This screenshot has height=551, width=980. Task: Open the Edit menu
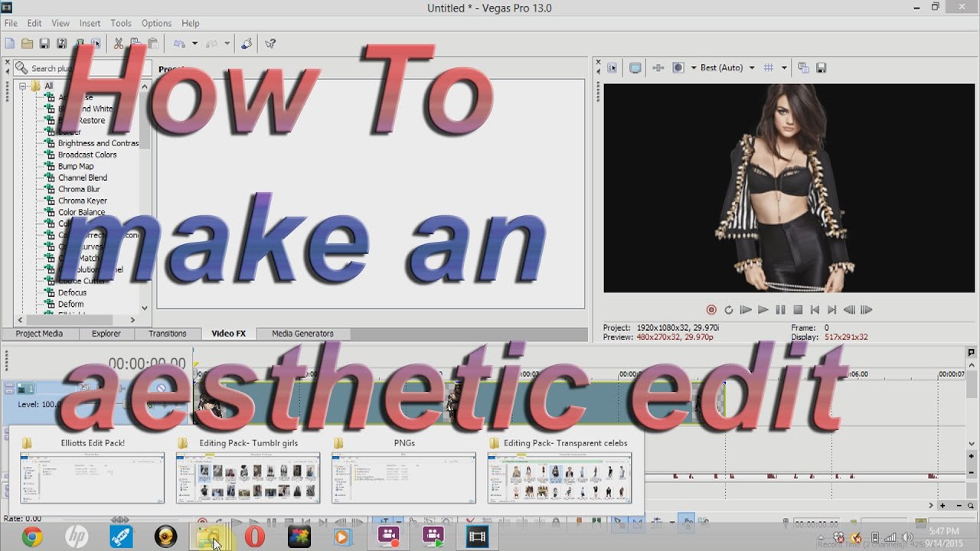coord(34,23)
